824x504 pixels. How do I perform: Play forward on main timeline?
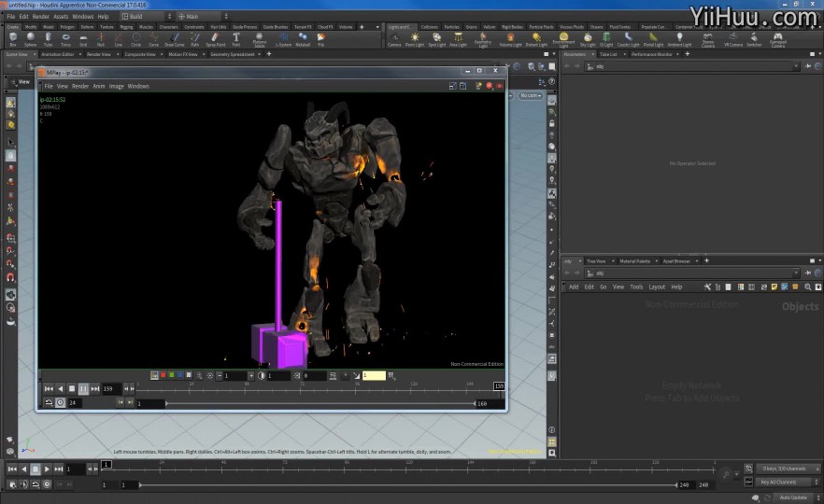[47, 469]
